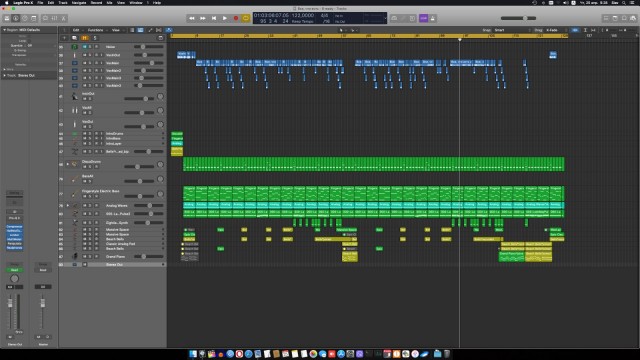Toggle the Flex view button
This screenshot has width=640, height=360.
pyautogui.click(x=159, y=30)
